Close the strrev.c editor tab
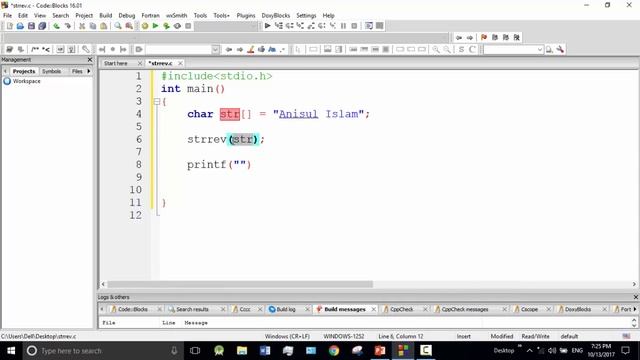This screenshot has width=640, height=360. click(180, 63)
